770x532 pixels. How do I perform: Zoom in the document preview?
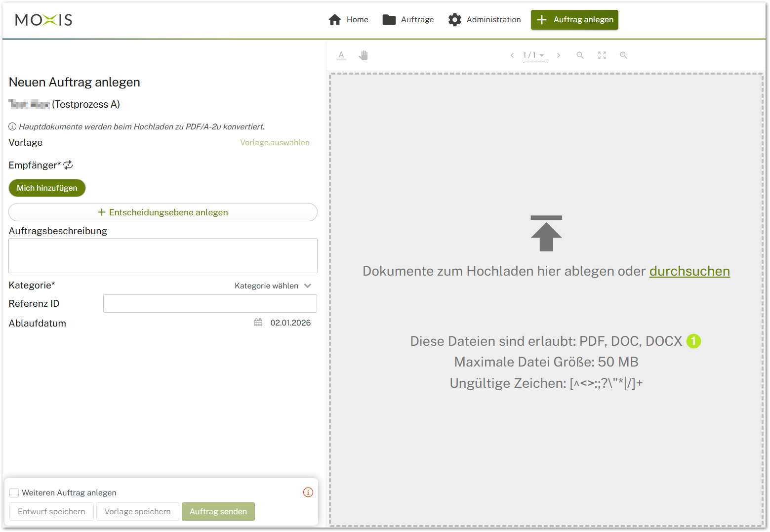click(624, 55)
